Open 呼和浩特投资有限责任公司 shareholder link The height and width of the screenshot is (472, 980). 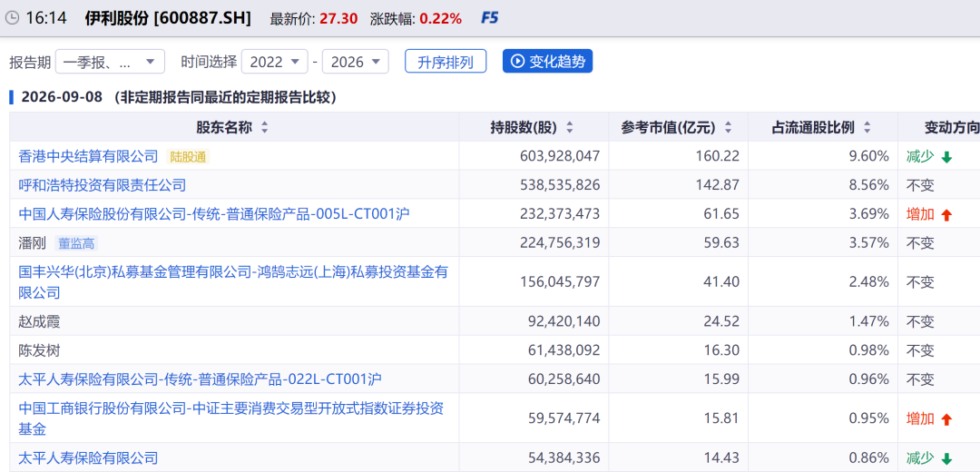[x=103, y=185]
